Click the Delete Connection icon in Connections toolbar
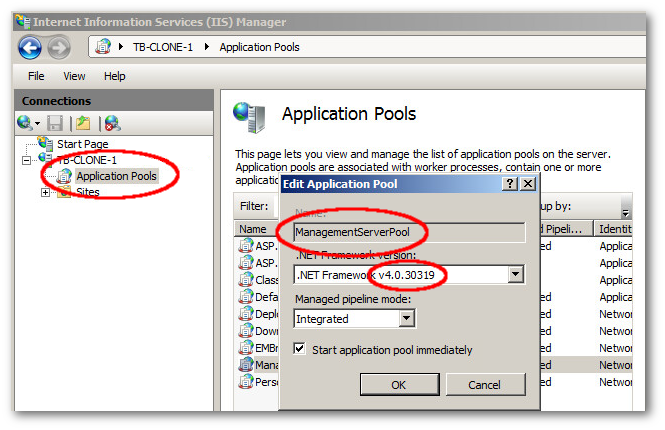Image resolution: width=665 pixels, height=430 pixels. pos(111,122)
